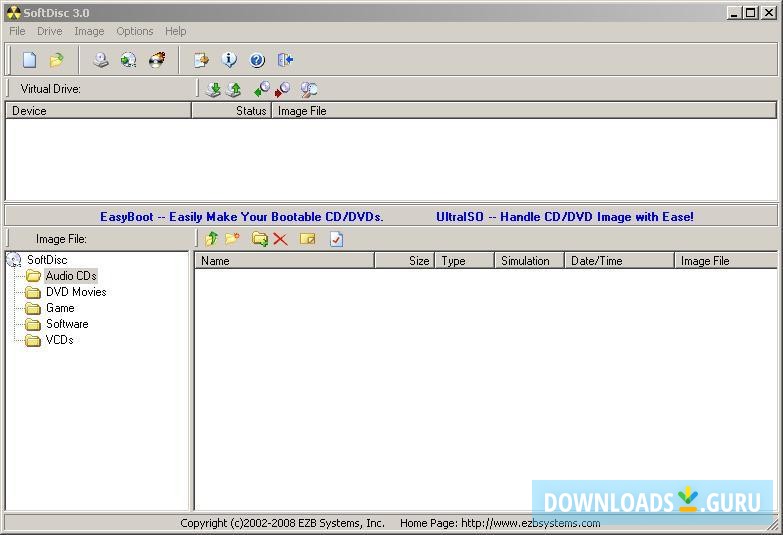Click the Simulation column header
The width and height of the screenshot is (783, 535).
tap(530, 261)
